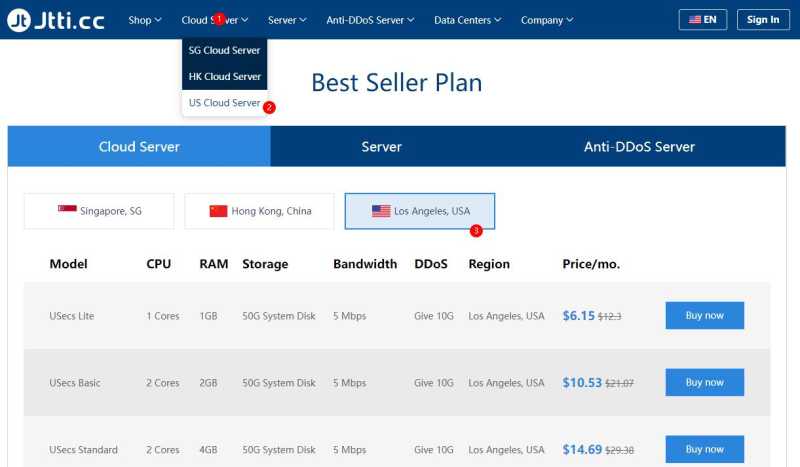The height and width of the screenshot is (467, 800).
Task: Click the US flag language icon
Action: click(694, 20)
